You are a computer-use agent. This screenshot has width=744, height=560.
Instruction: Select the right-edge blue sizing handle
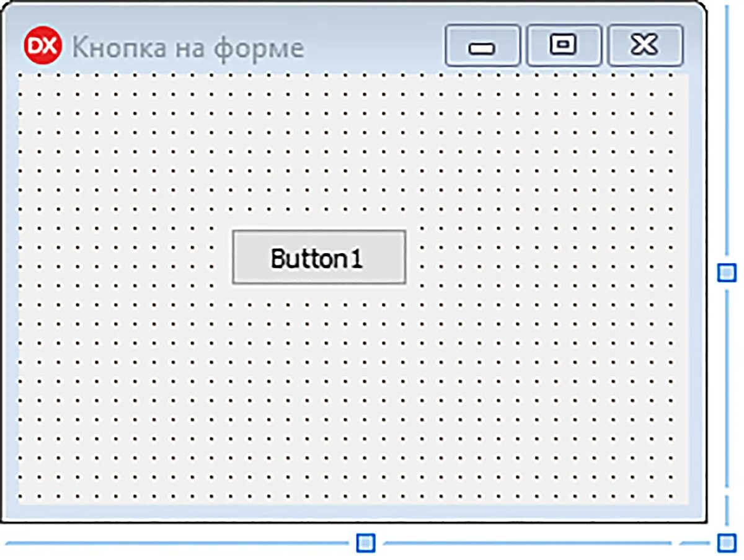(726, 272)
